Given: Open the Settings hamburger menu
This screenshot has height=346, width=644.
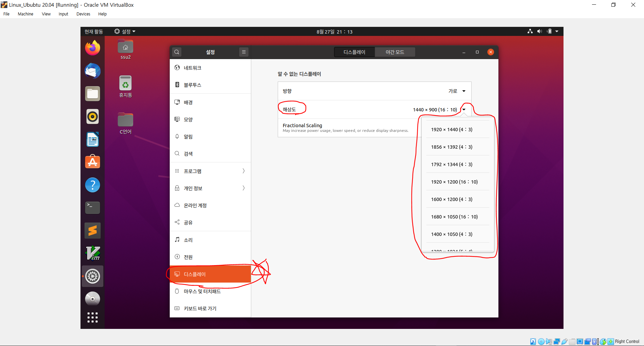Looking at the screenshot, I should 244,52.
